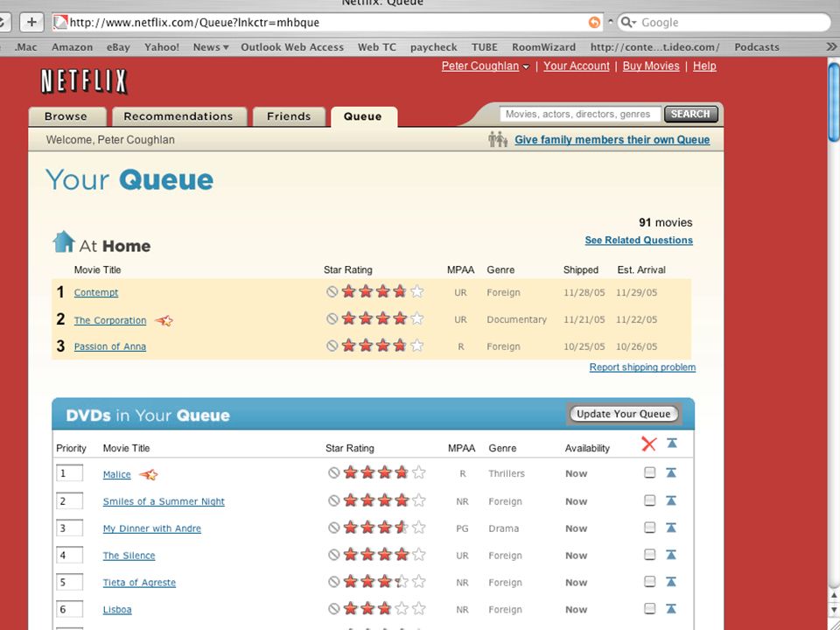Image resolution: width=840 pixels, height=630 pixels.
Task: Click Not Interested icon for Lisboa
Action: pos(333,609)
